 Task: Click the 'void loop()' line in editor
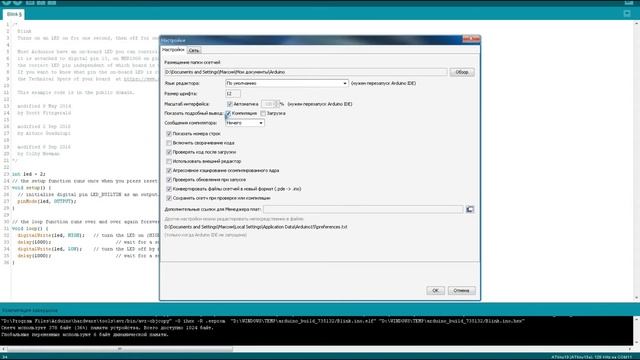(x=30, y=229)
